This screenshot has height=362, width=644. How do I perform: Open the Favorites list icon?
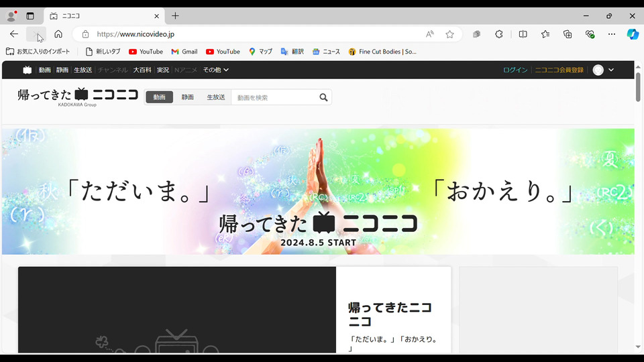point(545,34)
